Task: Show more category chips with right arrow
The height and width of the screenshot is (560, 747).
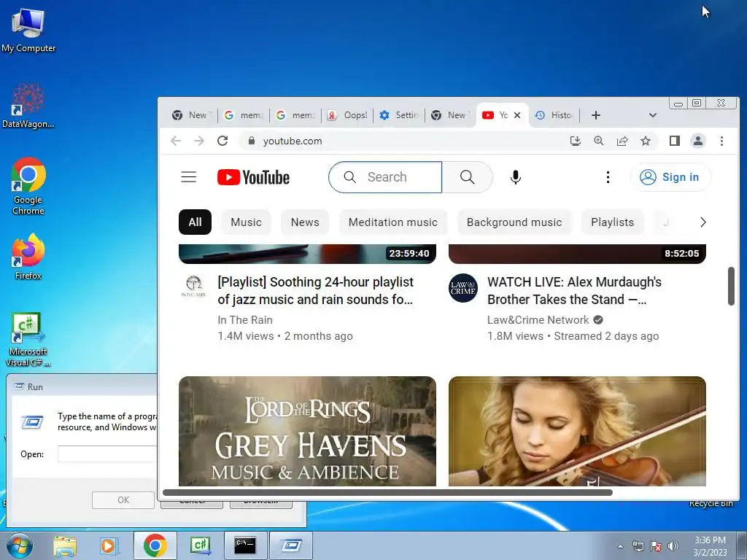Action: point(703,222)
